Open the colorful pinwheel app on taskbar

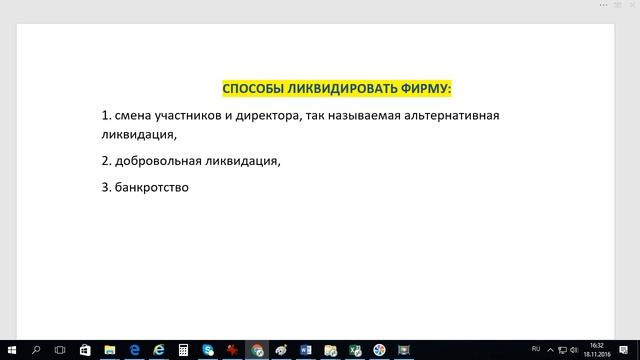coord(379,350)
